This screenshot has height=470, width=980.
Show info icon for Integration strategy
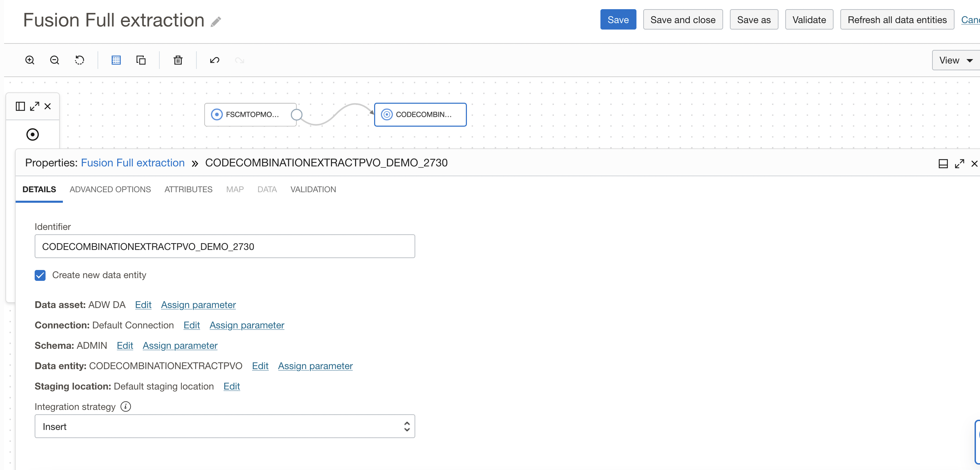125,406
